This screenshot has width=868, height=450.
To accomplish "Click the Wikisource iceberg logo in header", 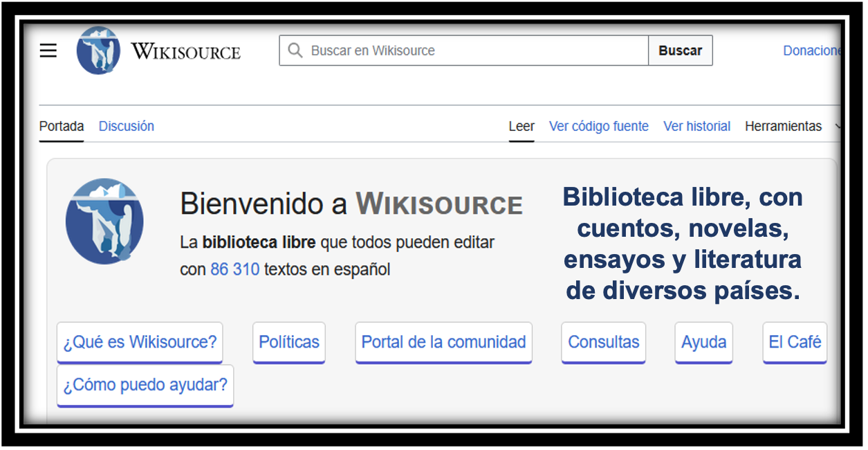I will click(x=98, y=51).
